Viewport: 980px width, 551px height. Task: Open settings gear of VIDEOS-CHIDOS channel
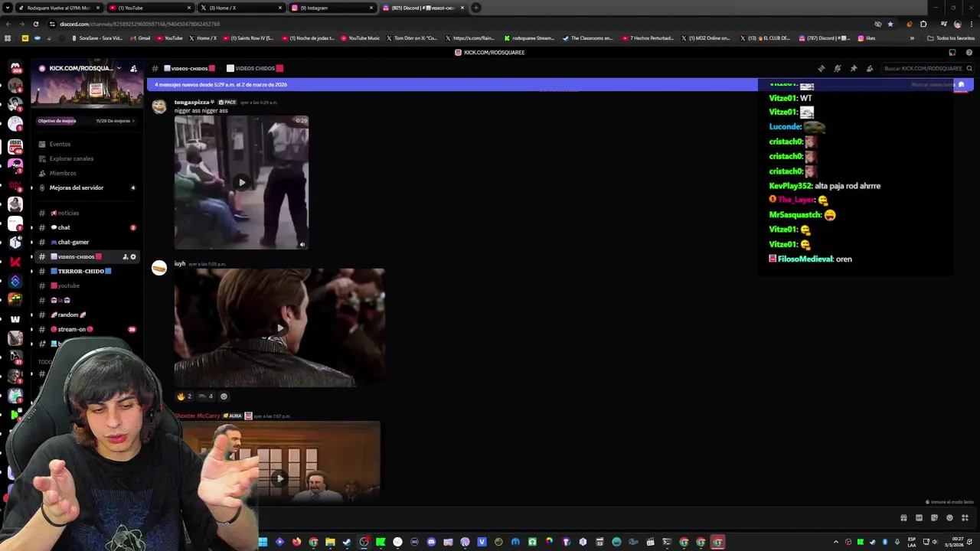pyautogui.click(x=133, y=256)
